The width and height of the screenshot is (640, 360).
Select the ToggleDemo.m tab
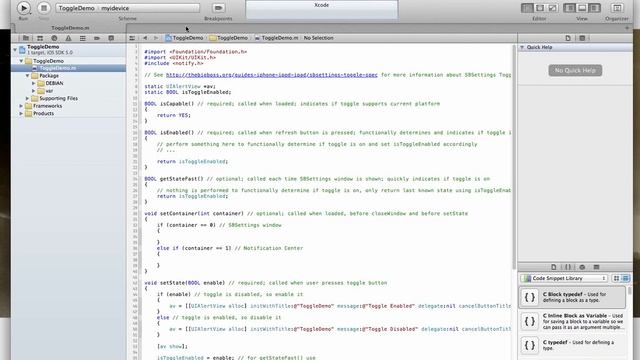[x=70, y=28]
